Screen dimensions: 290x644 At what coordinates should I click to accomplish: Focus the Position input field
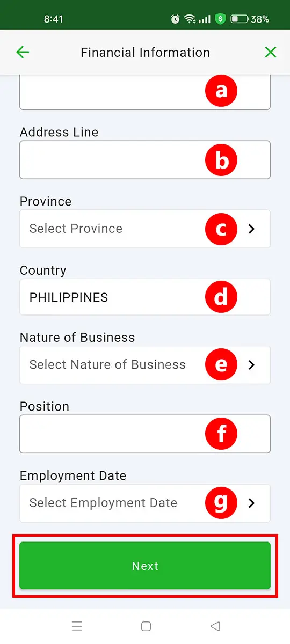[x=145, y=434]
